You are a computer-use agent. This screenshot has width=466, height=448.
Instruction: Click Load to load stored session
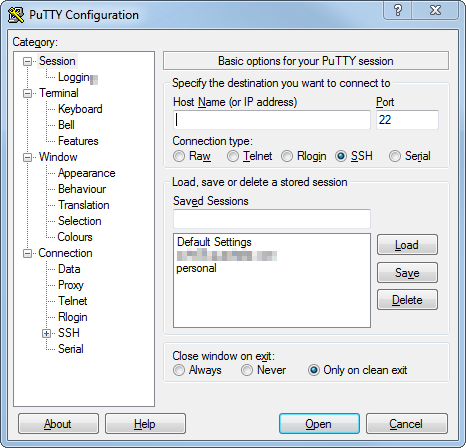click(407, 245)
